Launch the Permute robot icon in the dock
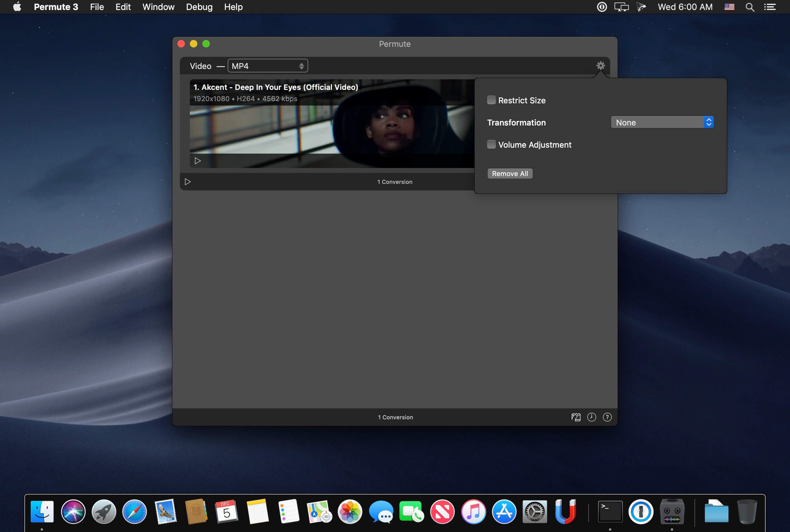Viewport: 790px width, 532px height. coord(672,511)
